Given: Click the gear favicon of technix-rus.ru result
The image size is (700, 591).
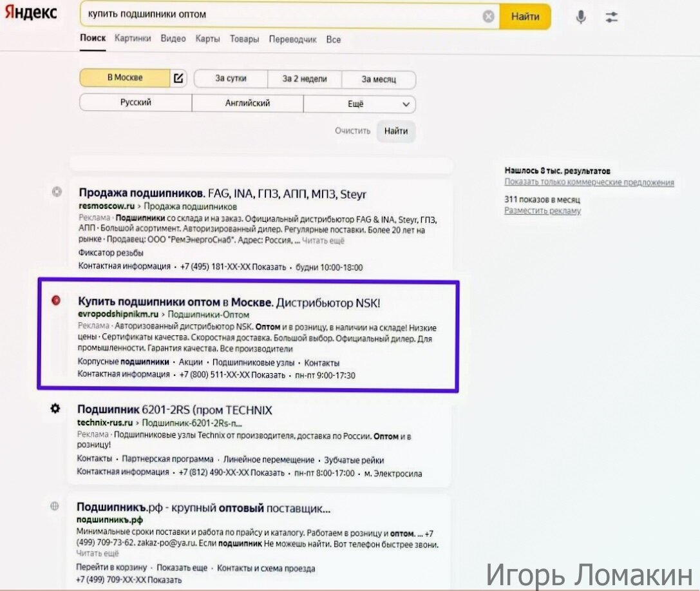Looking at the screenshot, I should (x=55, y=408).
